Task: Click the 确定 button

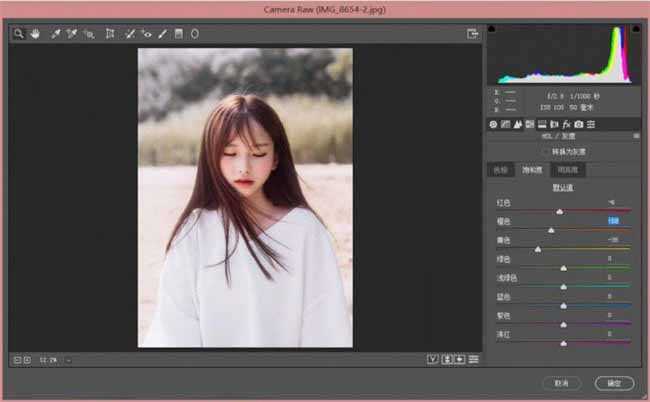Action: click(614, 383)
